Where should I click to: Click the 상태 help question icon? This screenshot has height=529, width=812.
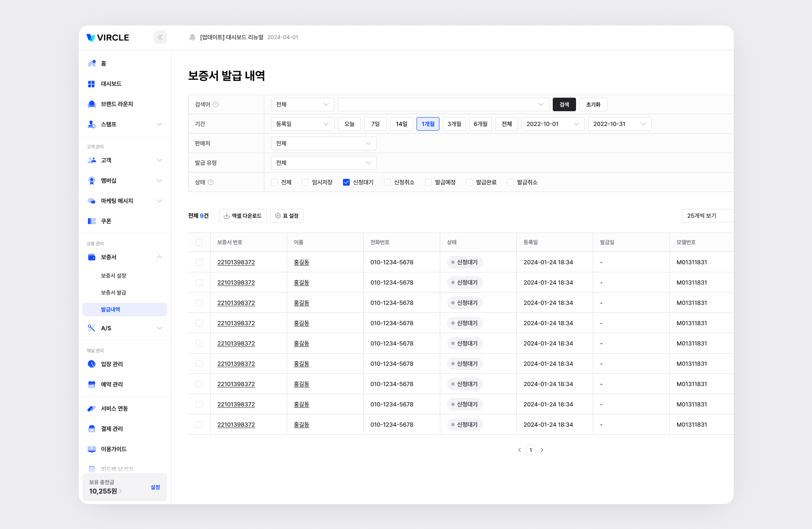pos(211,182)
